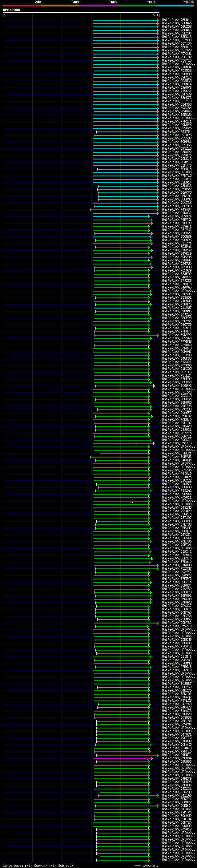Select the UniRef100_P53537 label

pos(177,139)
